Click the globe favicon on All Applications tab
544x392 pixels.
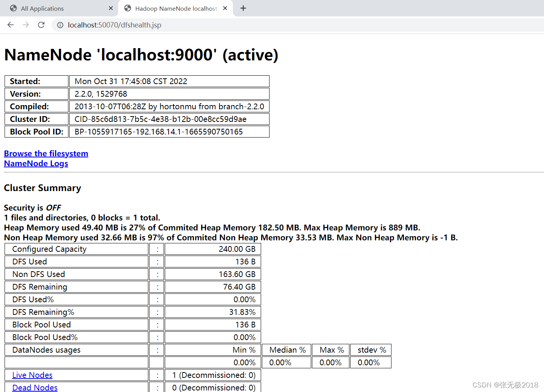click(13, 8)
